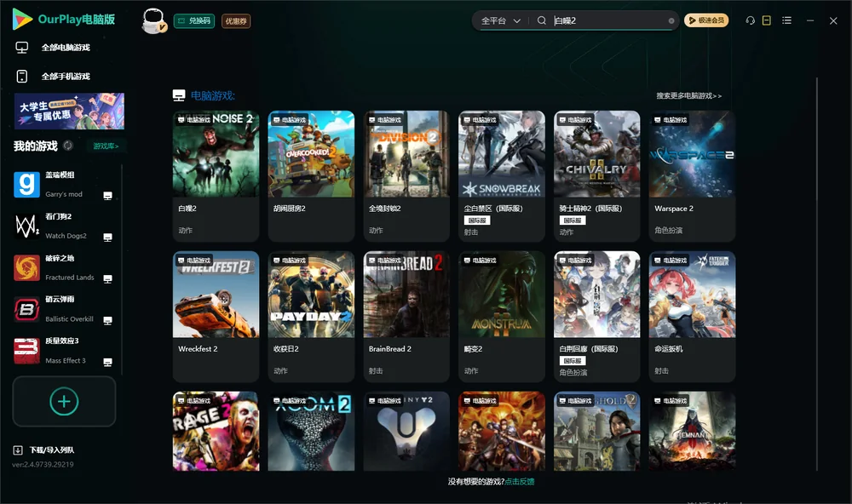Click PC platform icon beside Ballistic Overkill
Screen dimensions: 852x504
tap(107, 320)
